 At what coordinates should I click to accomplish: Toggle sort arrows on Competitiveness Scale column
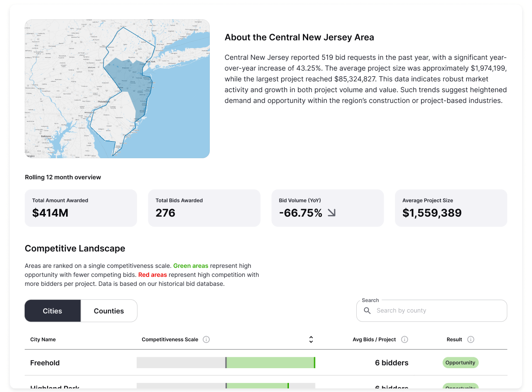[311, 339]
